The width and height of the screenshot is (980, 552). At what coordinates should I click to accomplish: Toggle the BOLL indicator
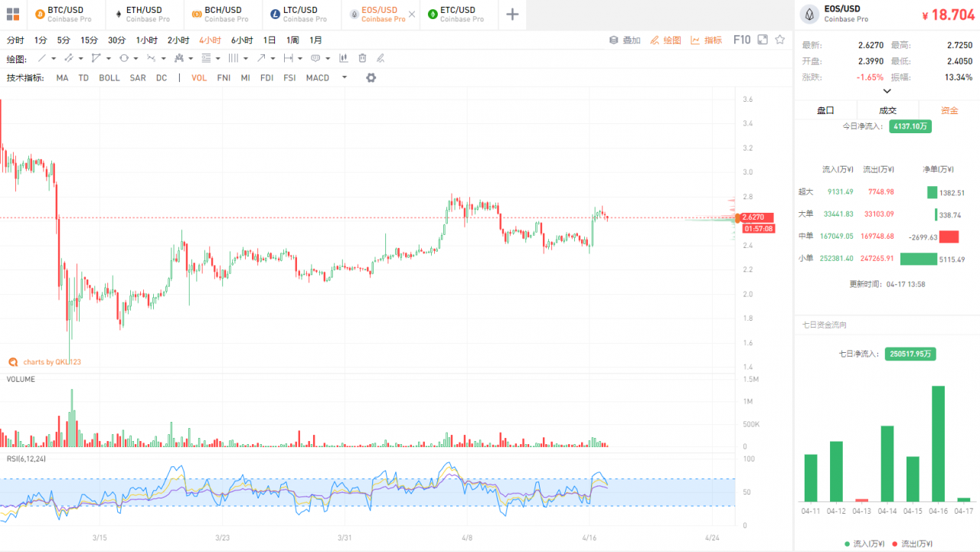pos(109,78)
